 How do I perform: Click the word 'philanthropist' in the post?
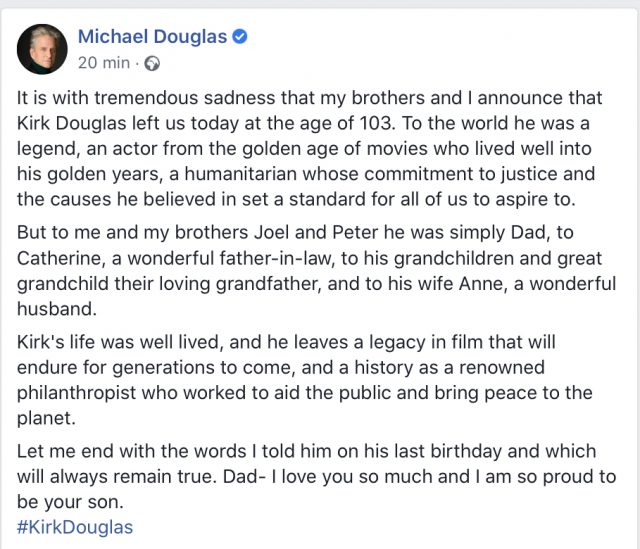76,393
